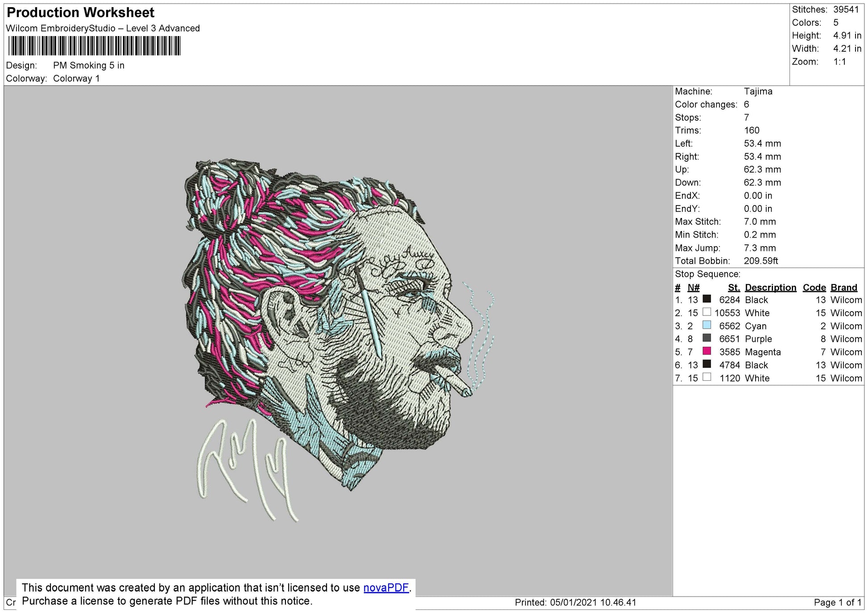Click the Page 1 of 1 footer text
The width and height of the screenshot is (868, 613).
click(x=837, y=602)
